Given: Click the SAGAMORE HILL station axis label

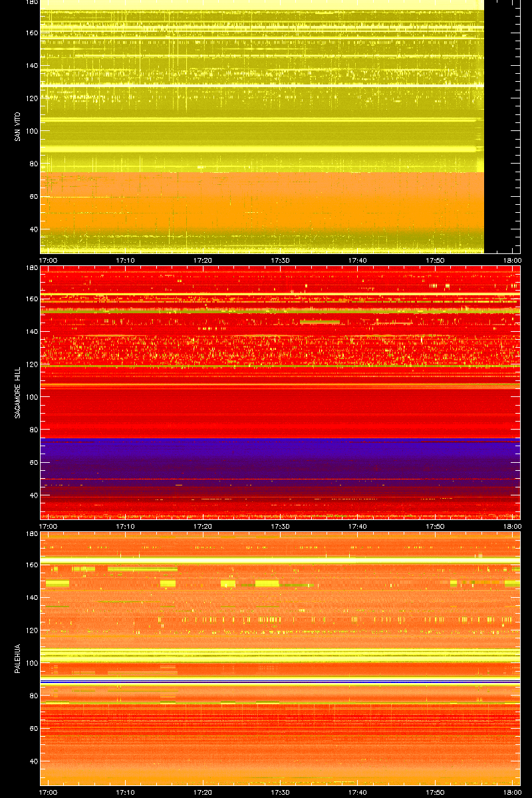Looking at the screenshot, I should [x=17, y=393].
